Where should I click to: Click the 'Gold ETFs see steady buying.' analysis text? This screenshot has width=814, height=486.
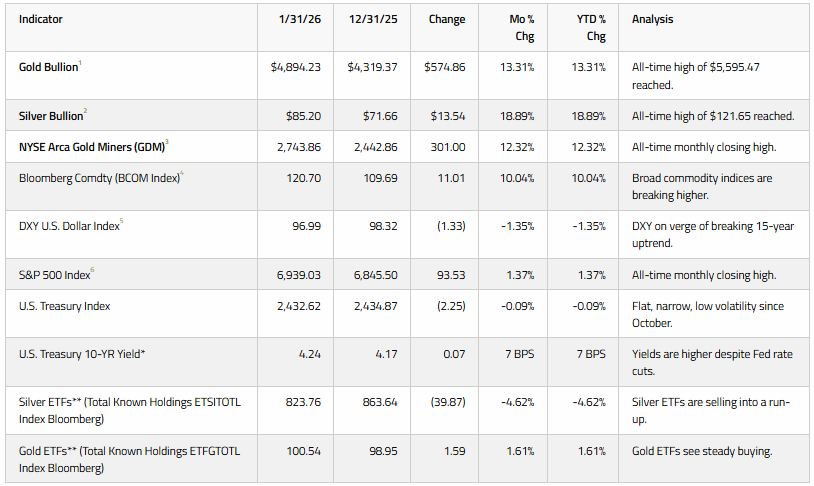702,451
